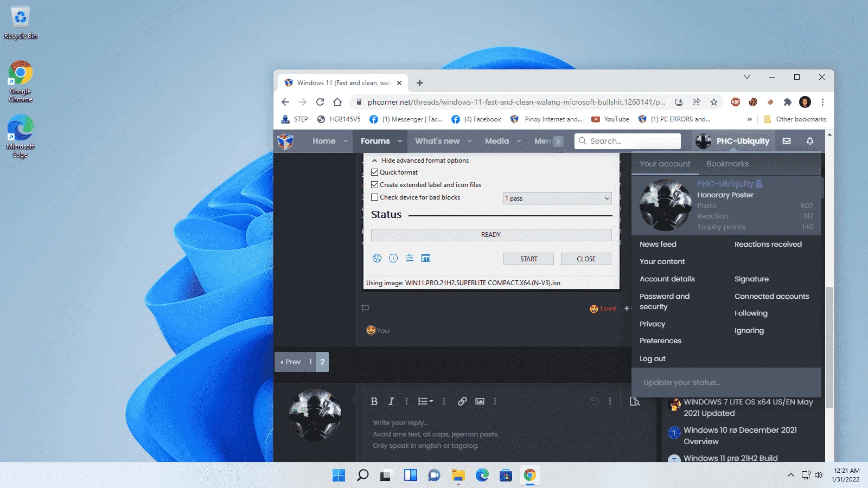The height and width of the screenshot is (488, 868).
Task: Show hidden system tray icons
Action: [790, 476]
